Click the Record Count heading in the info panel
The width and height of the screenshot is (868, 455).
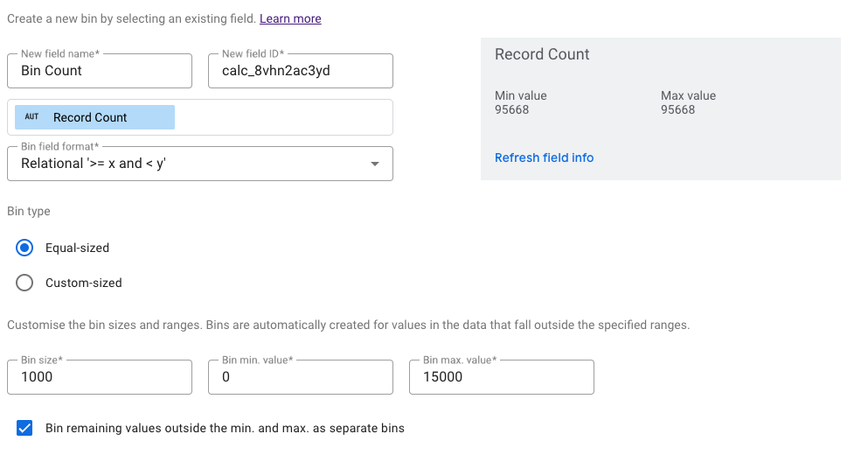542,54
